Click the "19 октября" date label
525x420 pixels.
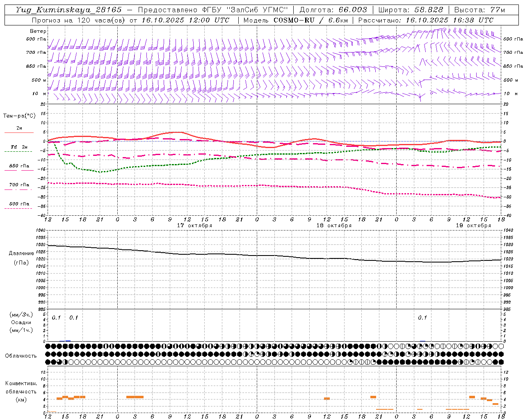pyautogui.click(x=473, y=226)
